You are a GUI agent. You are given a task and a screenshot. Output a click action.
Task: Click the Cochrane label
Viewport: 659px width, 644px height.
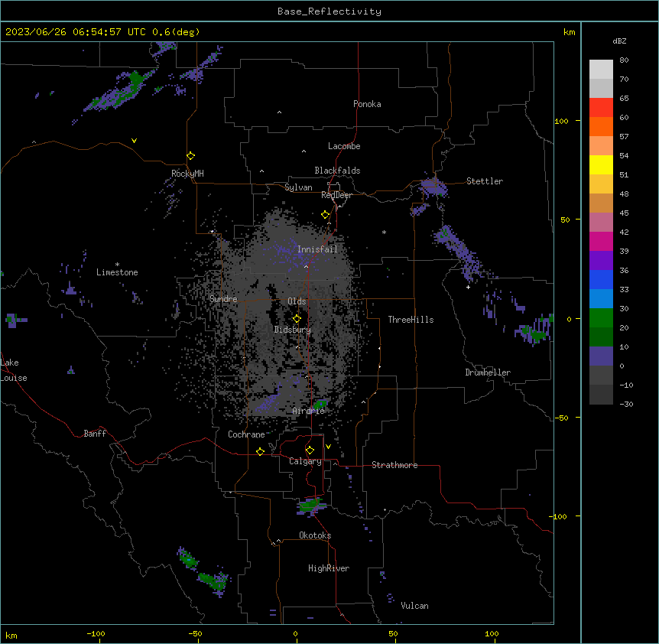point(246,434)
